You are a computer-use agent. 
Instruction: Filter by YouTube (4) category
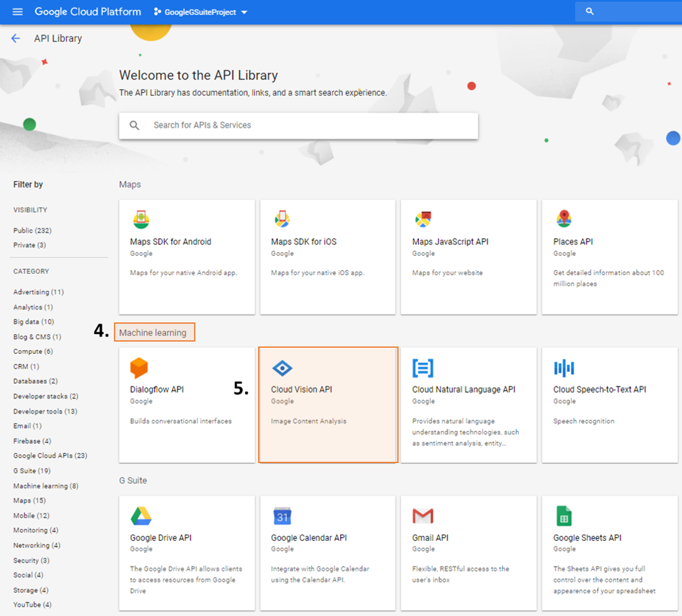32,605
